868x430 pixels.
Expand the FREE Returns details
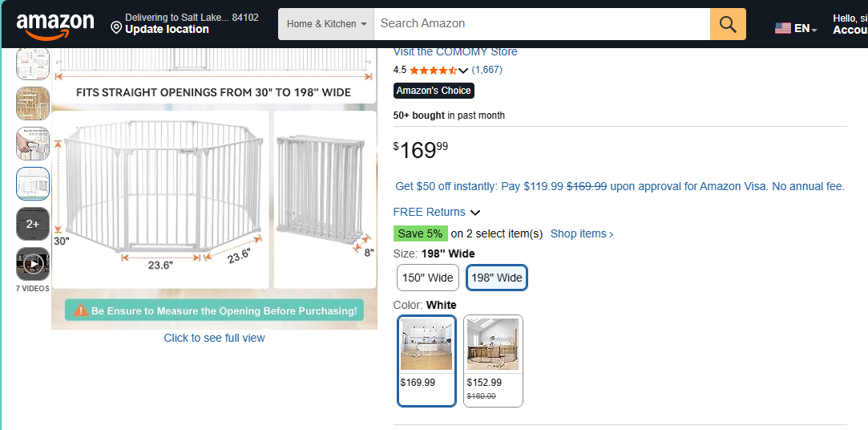click(436, 213)
